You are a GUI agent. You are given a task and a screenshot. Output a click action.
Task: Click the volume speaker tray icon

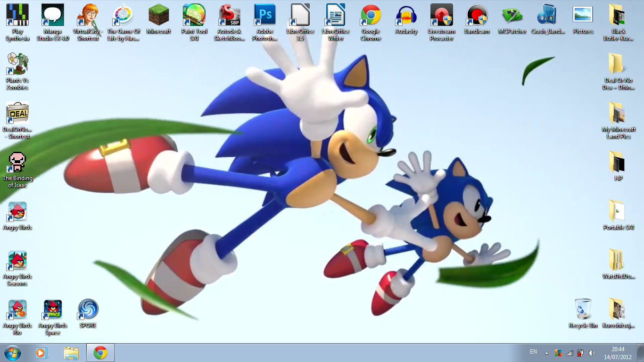pos(592,353)
